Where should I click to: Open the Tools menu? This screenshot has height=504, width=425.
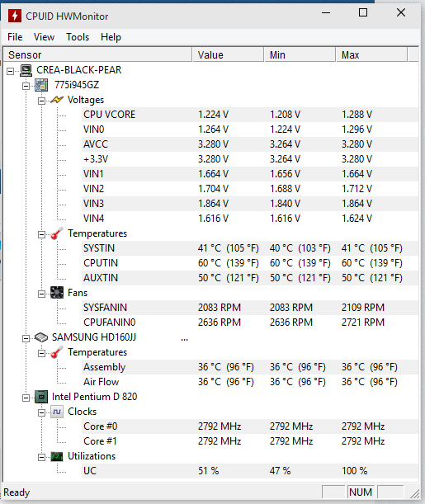[78, 37]
